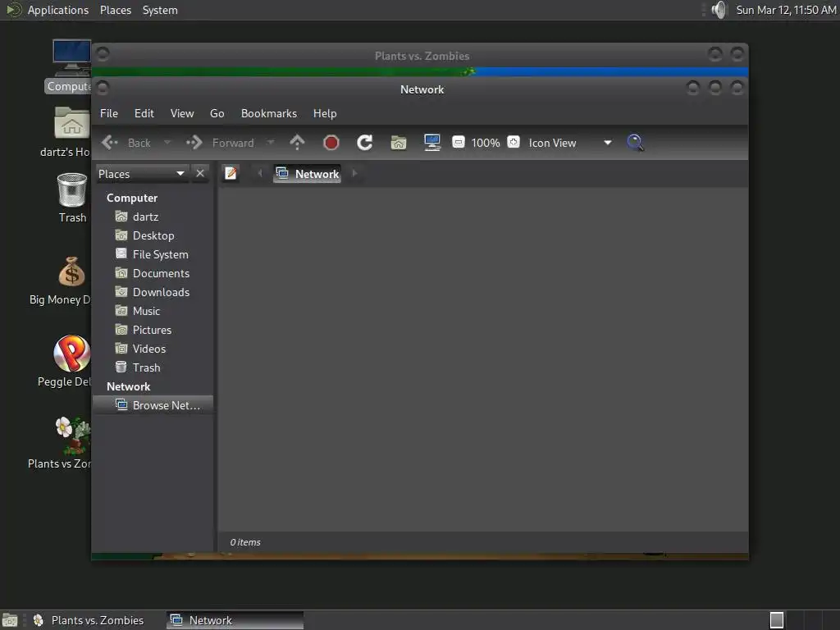Viewport: 840px width, 630px height.
Task: Select Pictures in sidebar
Action: [153, 330]
